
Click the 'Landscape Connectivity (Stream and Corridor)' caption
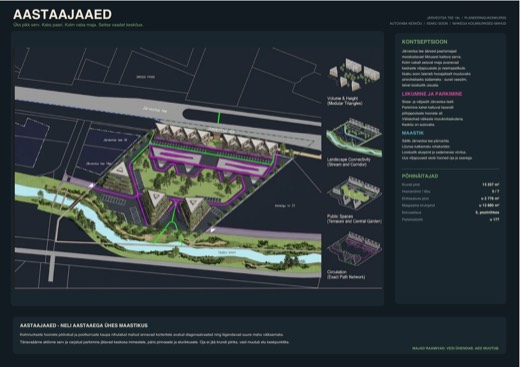pyautogui.click(x=349, y=162)
